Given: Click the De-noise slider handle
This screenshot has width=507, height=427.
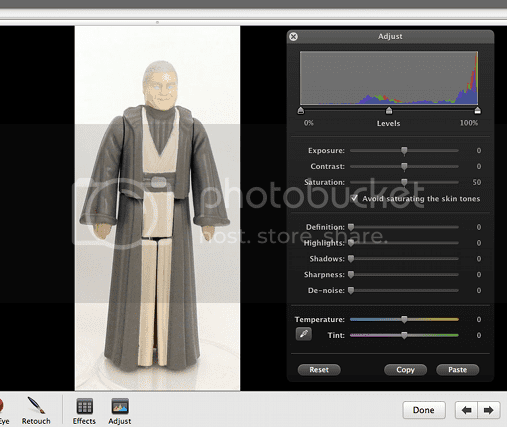Looking at the screenshot, I should pyautogui.click(x=351, y=290).
